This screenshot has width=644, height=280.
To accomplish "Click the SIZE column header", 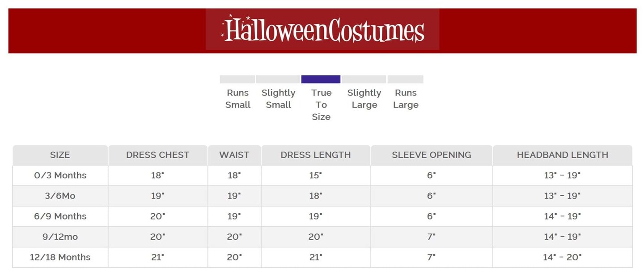I will tap(60, 155).
